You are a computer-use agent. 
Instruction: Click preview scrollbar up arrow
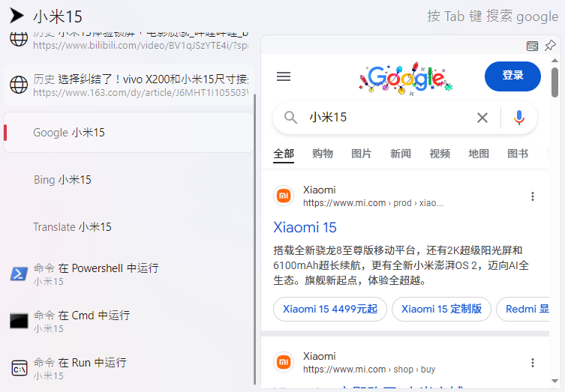click(555, 61)
